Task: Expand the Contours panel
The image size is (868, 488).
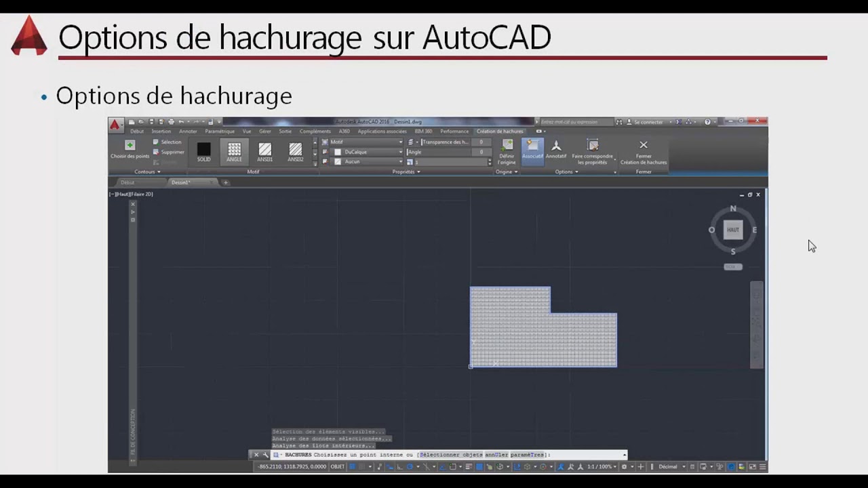Action: click(147, 172)
